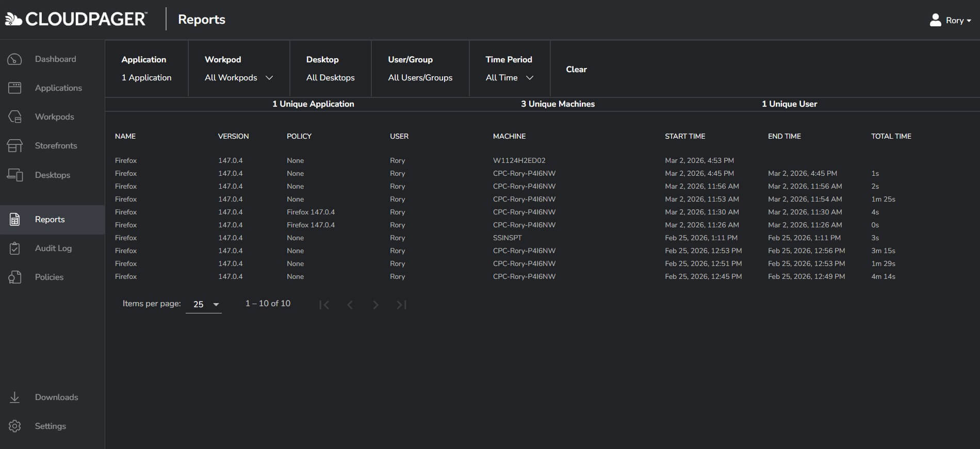
Task: Open Items per page dropdown showing 25
Action: [x=204, y=305]
